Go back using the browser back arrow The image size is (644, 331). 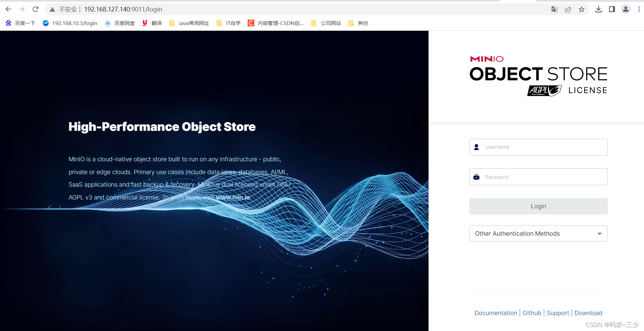tap(8, 9)
